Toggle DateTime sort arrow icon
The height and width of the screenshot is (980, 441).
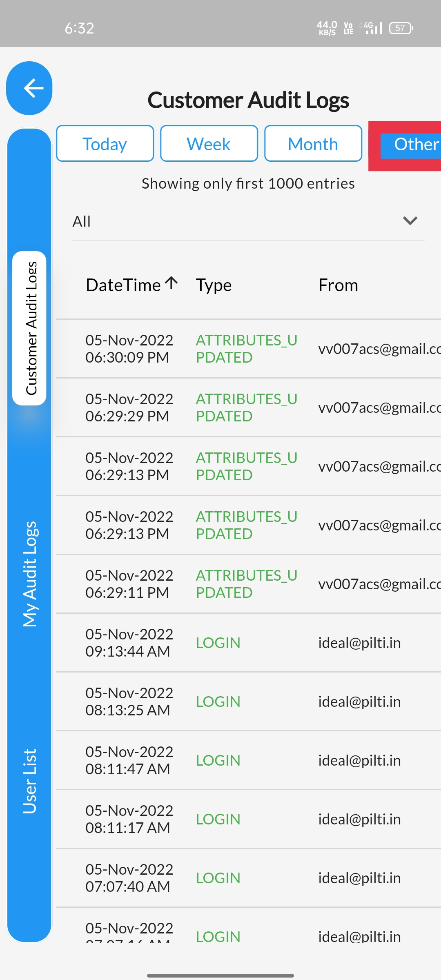pos(171,283)
